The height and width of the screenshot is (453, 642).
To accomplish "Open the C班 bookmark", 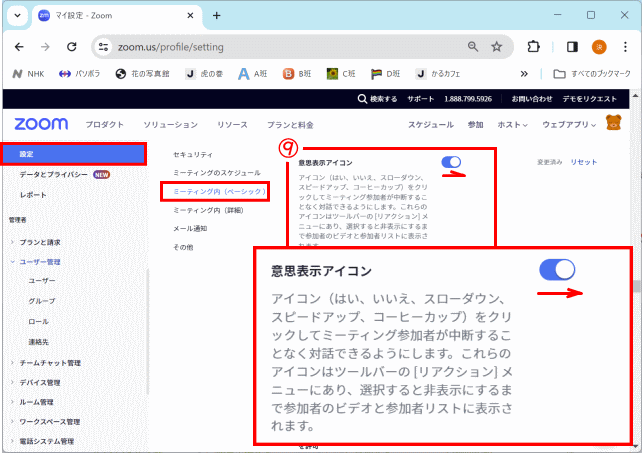I will 341,74.
